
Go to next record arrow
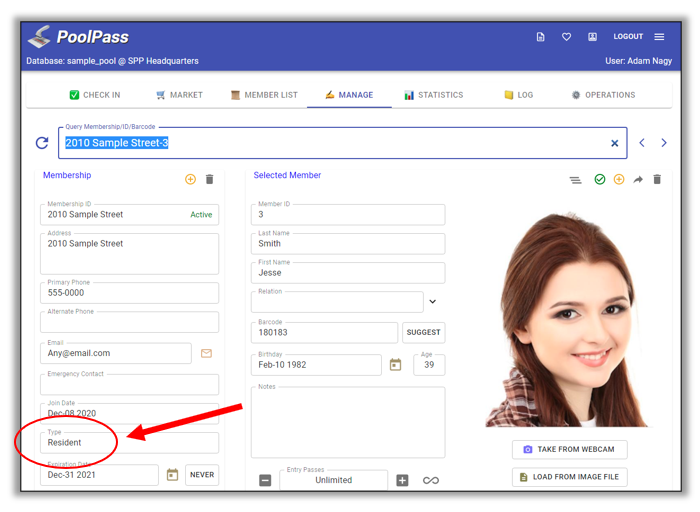664,143
